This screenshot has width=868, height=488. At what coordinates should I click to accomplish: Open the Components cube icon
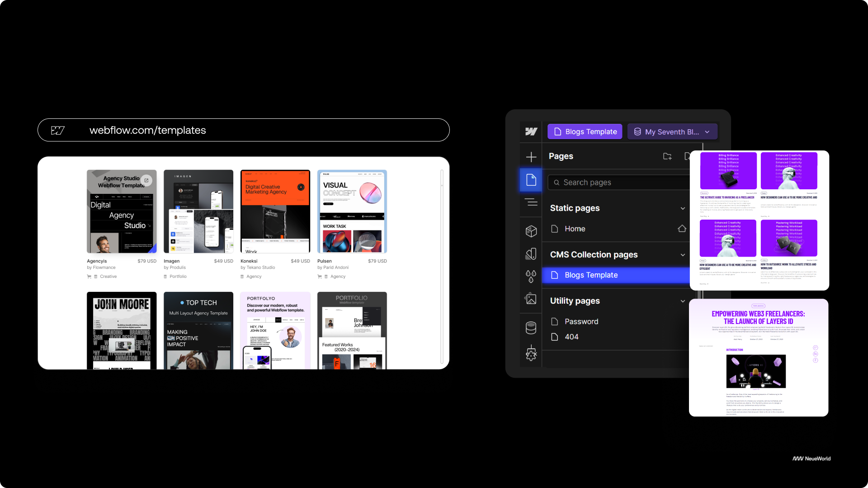click(531, 231)
